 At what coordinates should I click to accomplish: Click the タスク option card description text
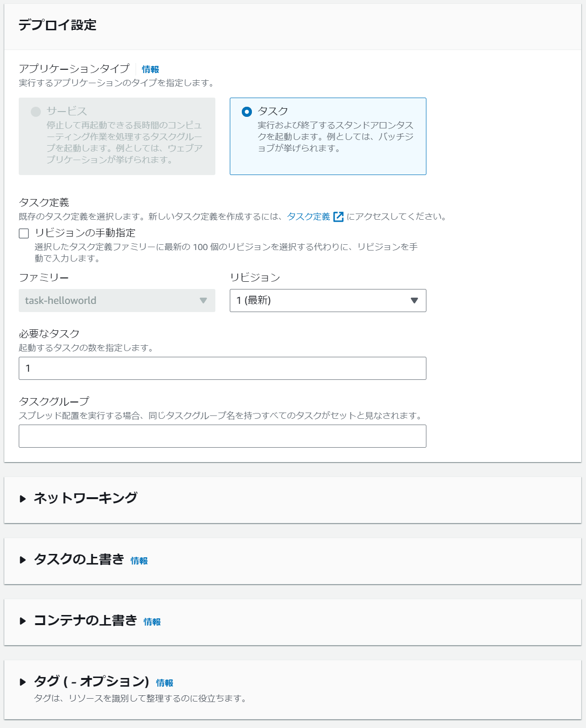pos(336,137)
